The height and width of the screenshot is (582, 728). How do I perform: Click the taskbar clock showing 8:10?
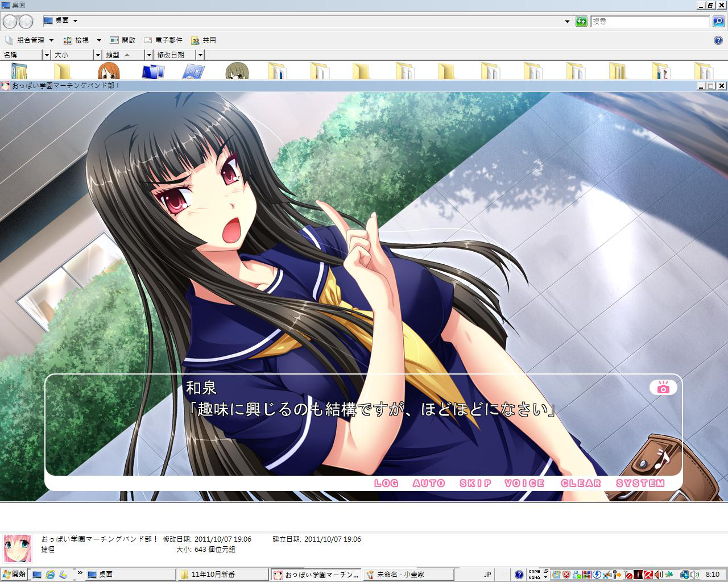[x=712, y=575]
